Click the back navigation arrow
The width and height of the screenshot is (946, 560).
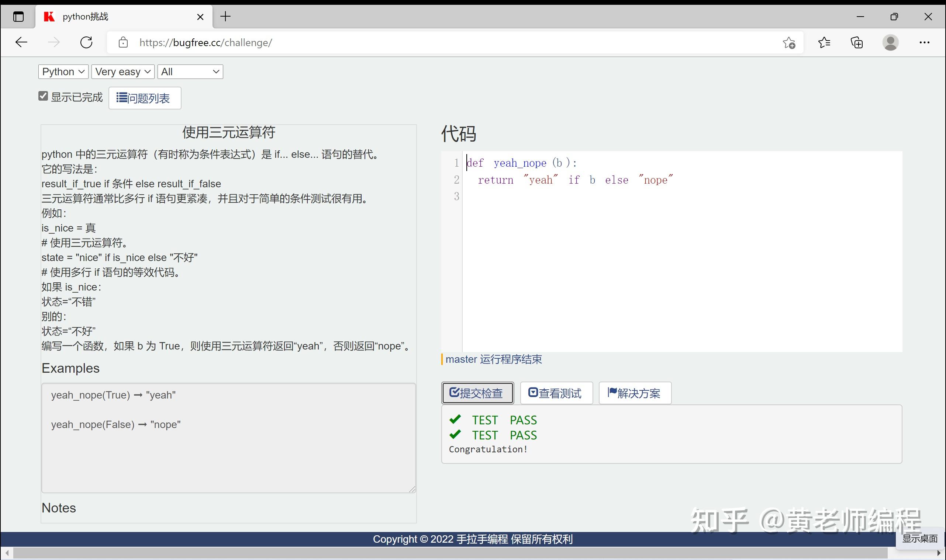pos(21,42)
